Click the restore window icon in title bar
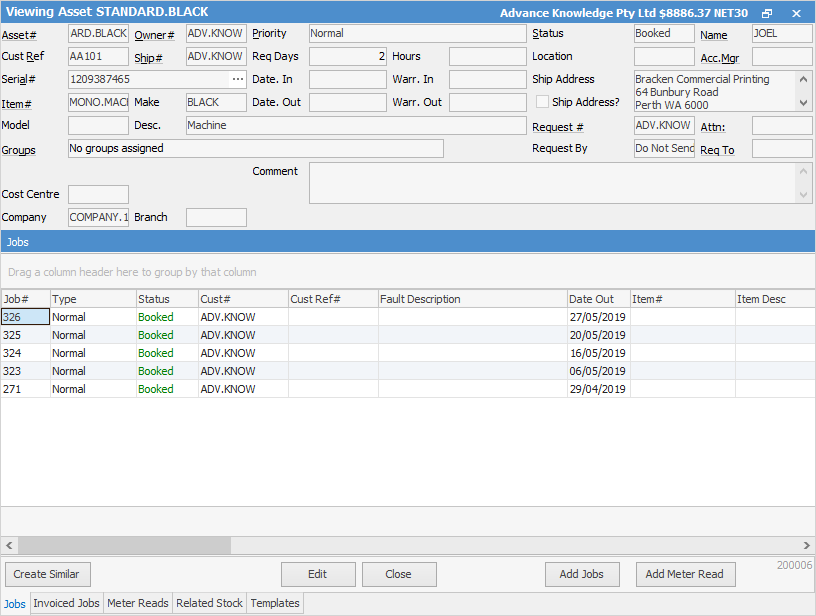 click(x=767, y=13)
